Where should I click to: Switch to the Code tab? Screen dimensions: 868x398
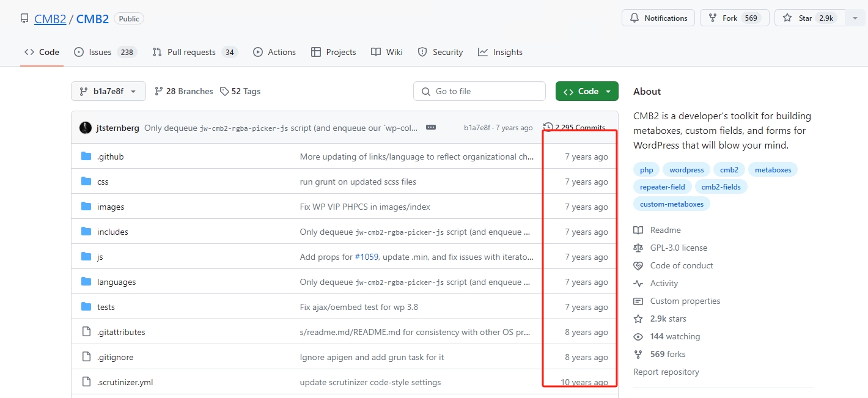[42, 52]
